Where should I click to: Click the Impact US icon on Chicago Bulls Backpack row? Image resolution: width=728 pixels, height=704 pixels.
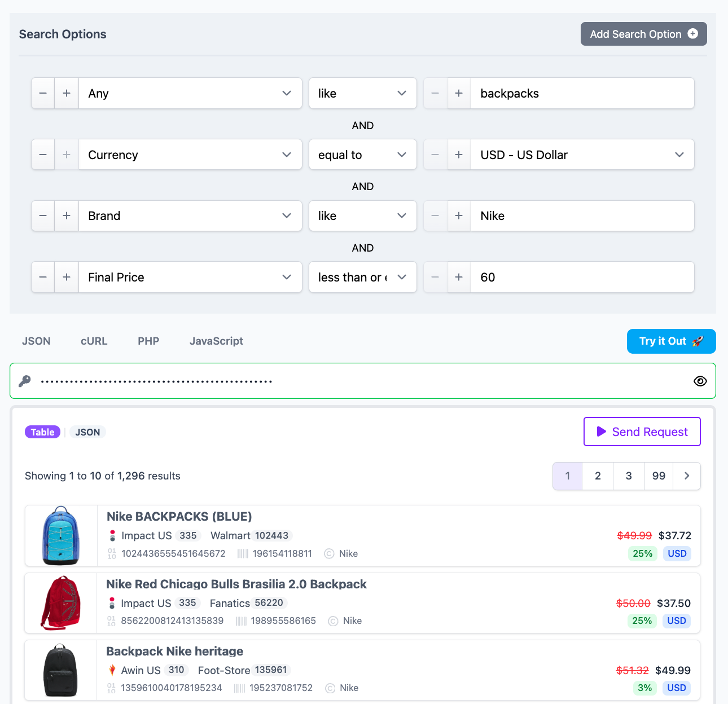(112, 603)
